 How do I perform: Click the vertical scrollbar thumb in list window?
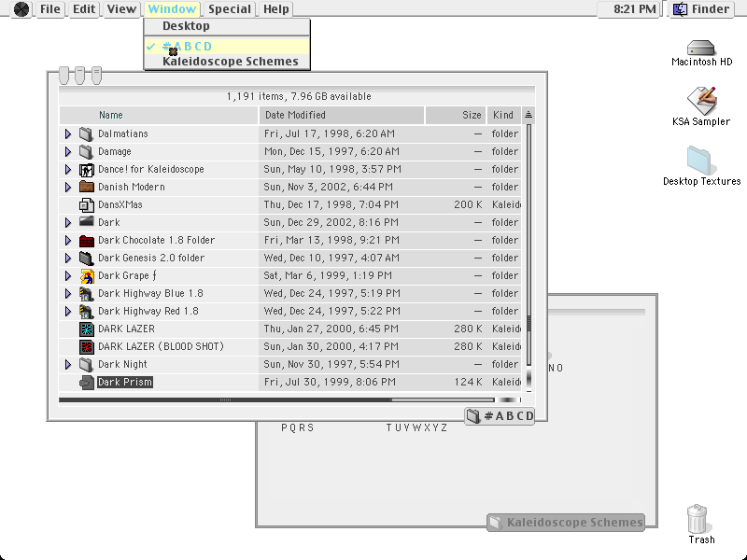529,324
